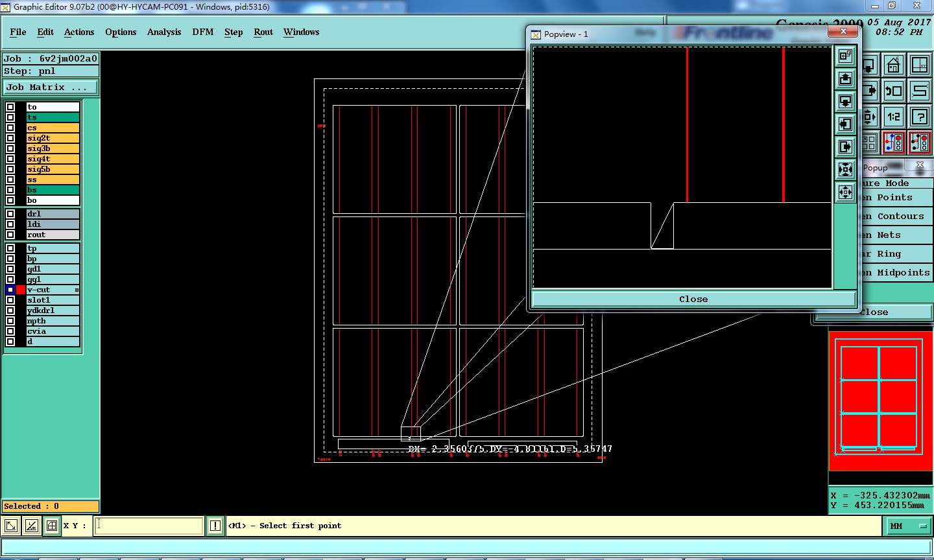934x560 pixels.
Task: Click the absolute coordinate arrow icon in bottom bar
Action: (x=11, y=526)
